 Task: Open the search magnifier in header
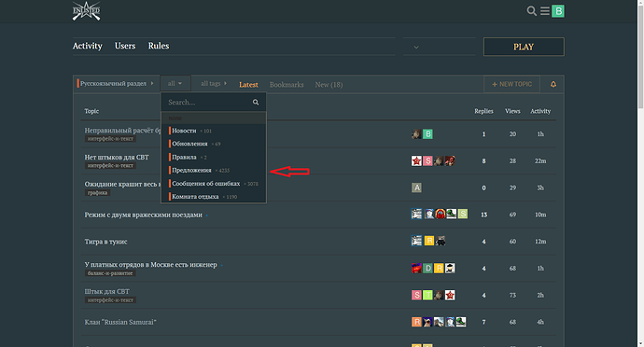click(x=531, y=11)
